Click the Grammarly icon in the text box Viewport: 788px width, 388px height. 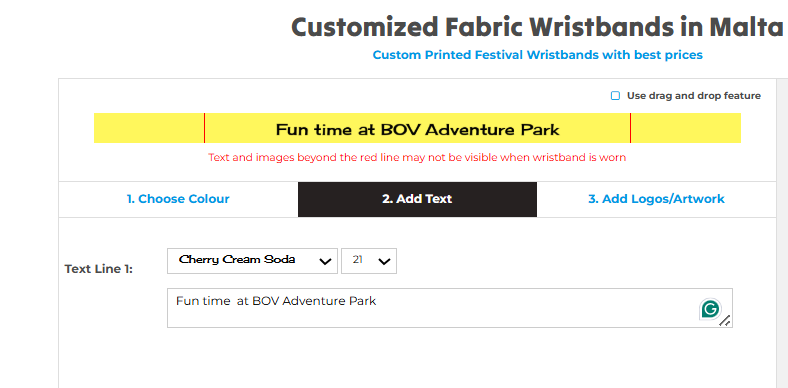pyautogui.click(x=710, y=309)
